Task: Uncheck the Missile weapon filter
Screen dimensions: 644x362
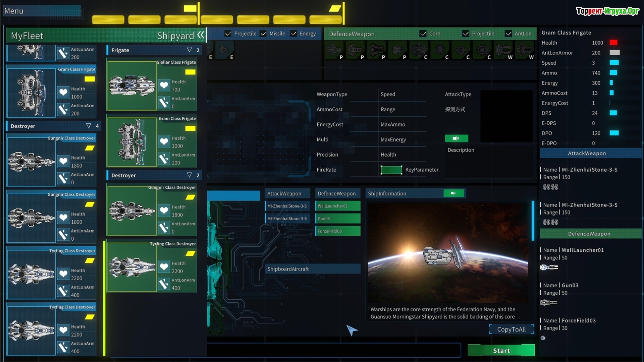Action: pos(263,34)
